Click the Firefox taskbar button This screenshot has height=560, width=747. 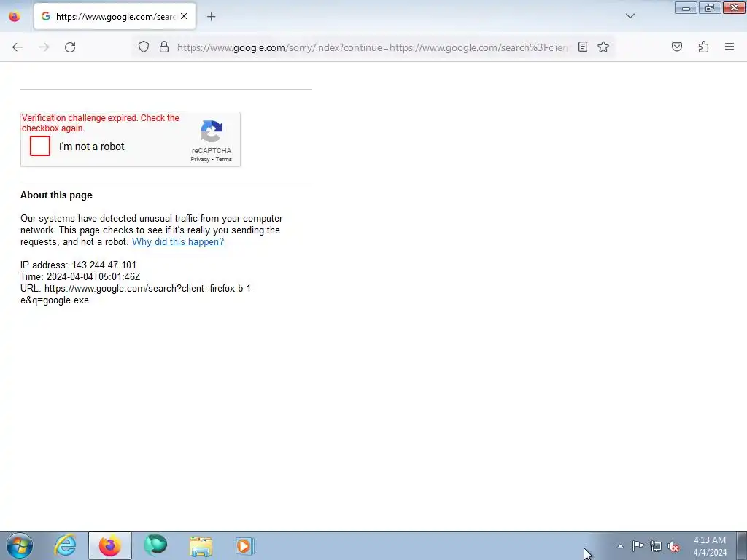[x=109, y=545]
